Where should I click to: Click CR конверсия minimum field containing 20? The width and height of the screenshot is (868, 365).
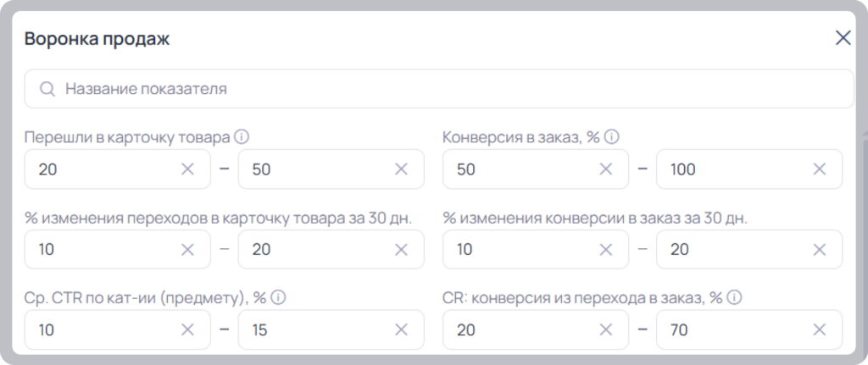click(x=536, y=330)
